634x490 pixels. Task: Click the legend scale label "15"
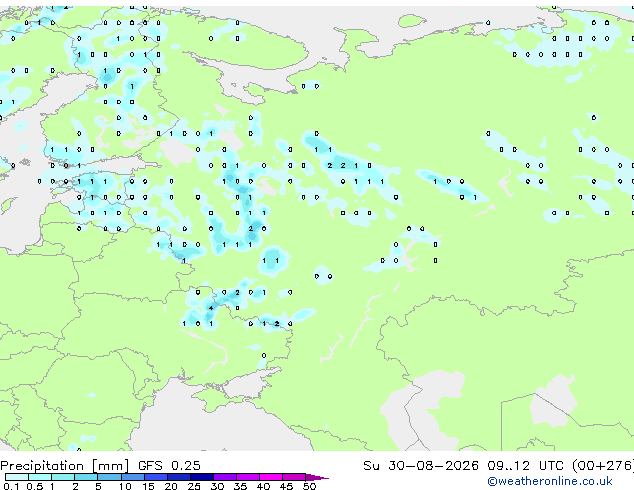(148, 486)
